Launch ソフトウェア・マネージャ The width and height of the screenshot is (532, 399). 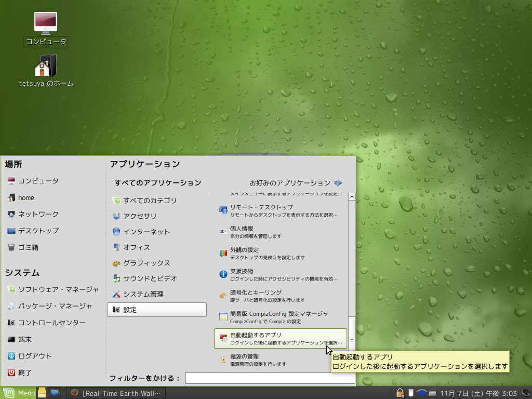54,289
